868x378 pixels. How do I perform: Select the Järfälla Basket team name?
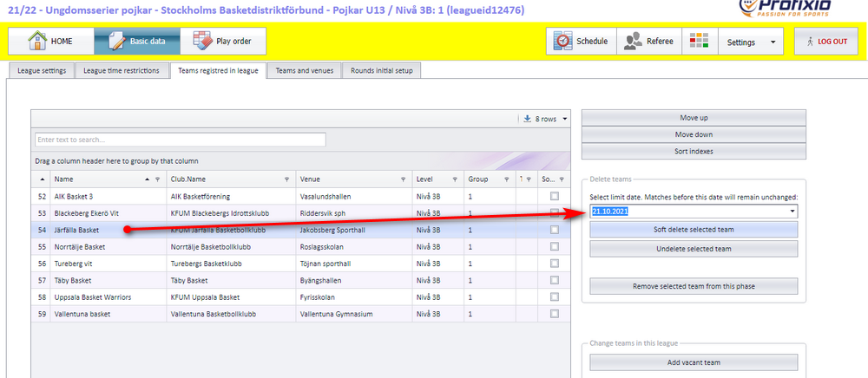(76, 230)
